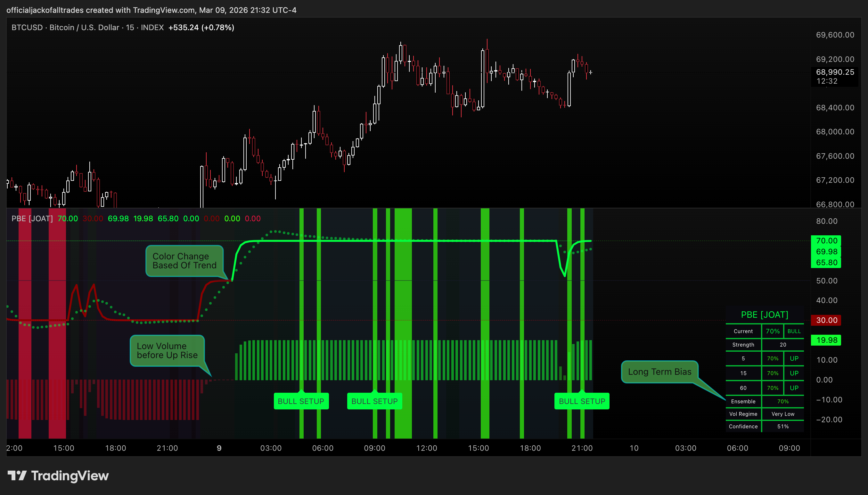The height and width of the screenshot is (495, 868).
Task: Click the BTCUSD Bitcoin / U.S. Dollar symbol title
Action: [x=87, y=28]
